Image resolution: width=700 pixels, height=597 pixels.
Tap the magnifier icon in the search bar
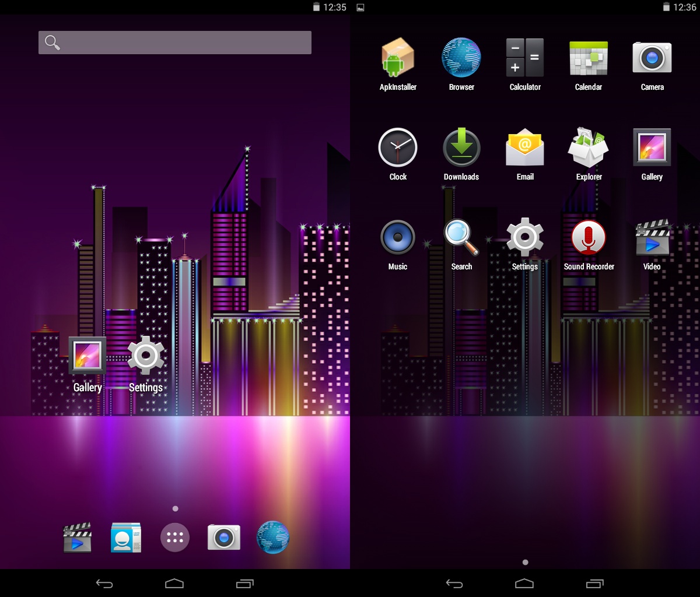(52, 43)
